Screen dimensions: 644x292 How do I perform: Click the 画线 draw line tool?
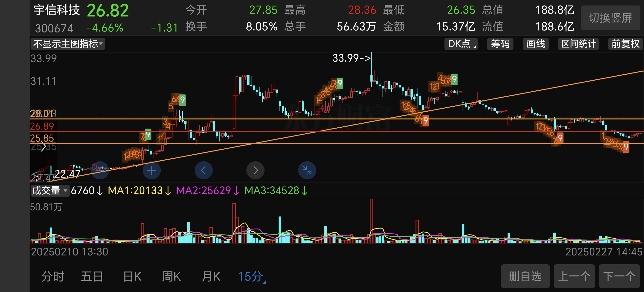[535, 44]
